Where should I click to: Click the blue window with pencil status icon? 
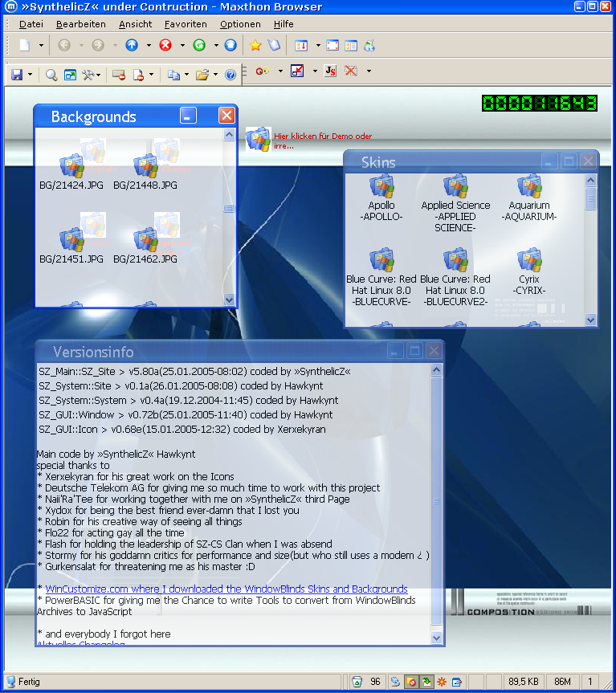point(457,682)
